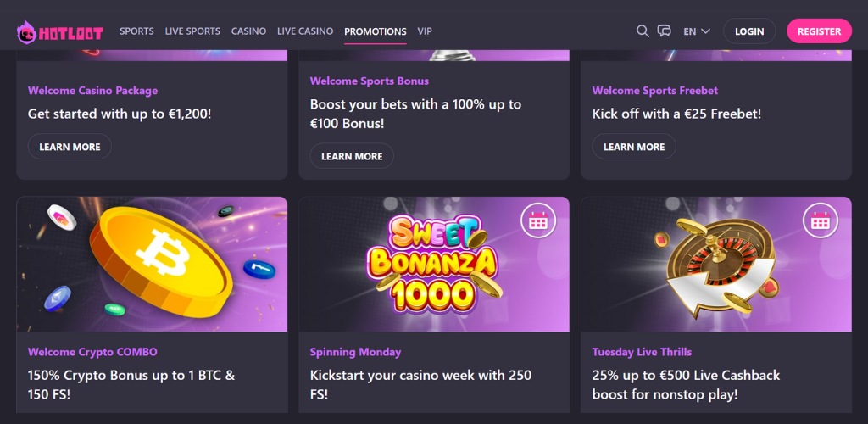
Task: Open the search magnifier icon
Action: tap(643, 31)
